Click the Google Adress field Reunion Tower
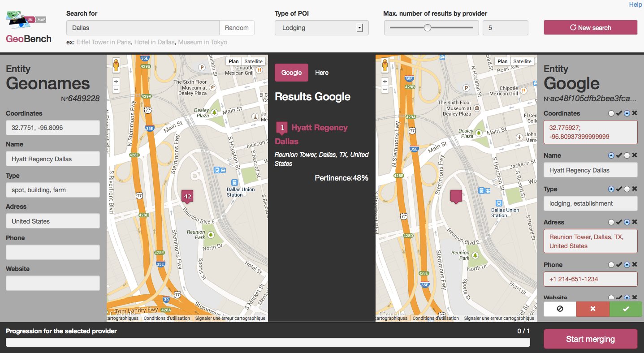This screenshot has width=644, height=353. (590, 241)
